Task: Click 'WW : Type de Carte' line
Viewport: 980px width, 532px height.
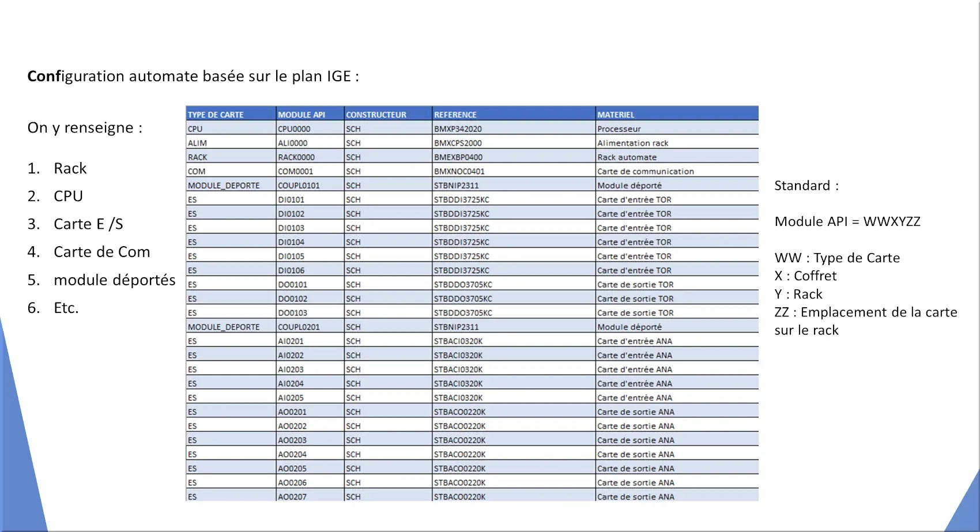Action: [837, 258]
